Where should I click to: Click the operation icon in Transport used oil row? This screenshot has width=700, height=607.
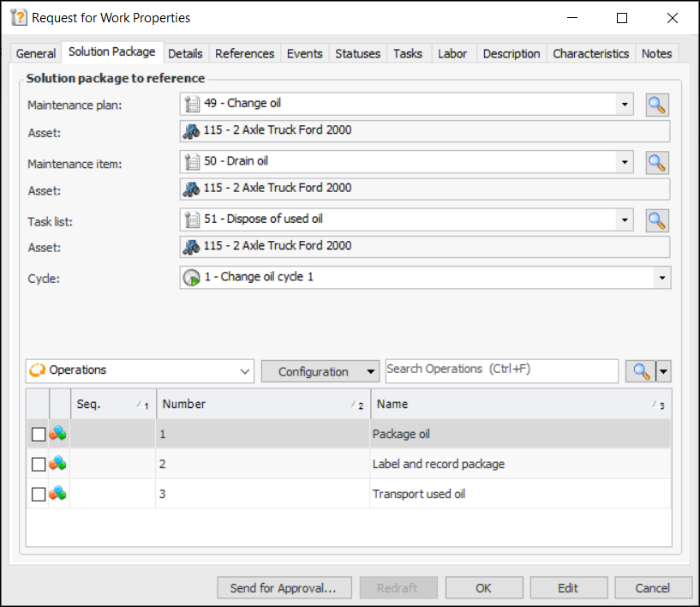coord(57,494)
